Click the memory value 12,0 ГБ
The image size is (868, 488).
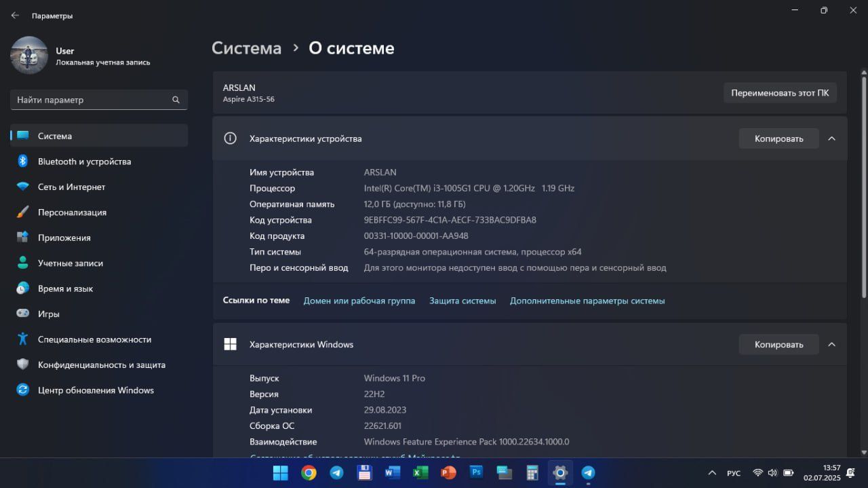click(x=414, y=204)
